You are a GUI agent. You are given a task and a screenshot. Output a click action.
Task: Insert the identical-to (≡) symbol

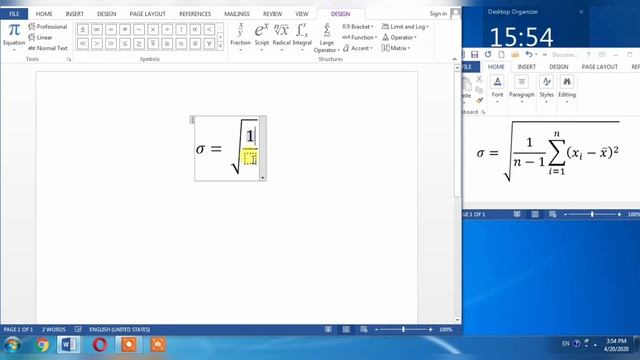(x=195, y=43)
